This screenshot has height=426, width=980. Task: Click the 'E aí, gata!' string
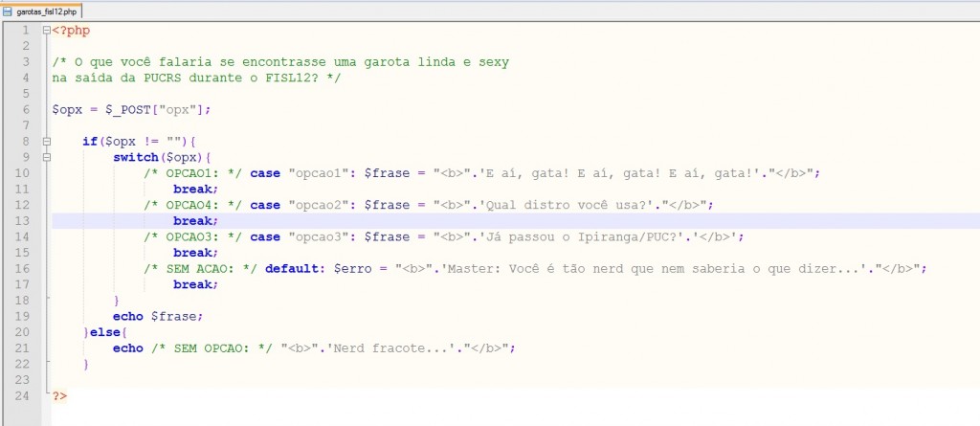(x=618, y=173)
